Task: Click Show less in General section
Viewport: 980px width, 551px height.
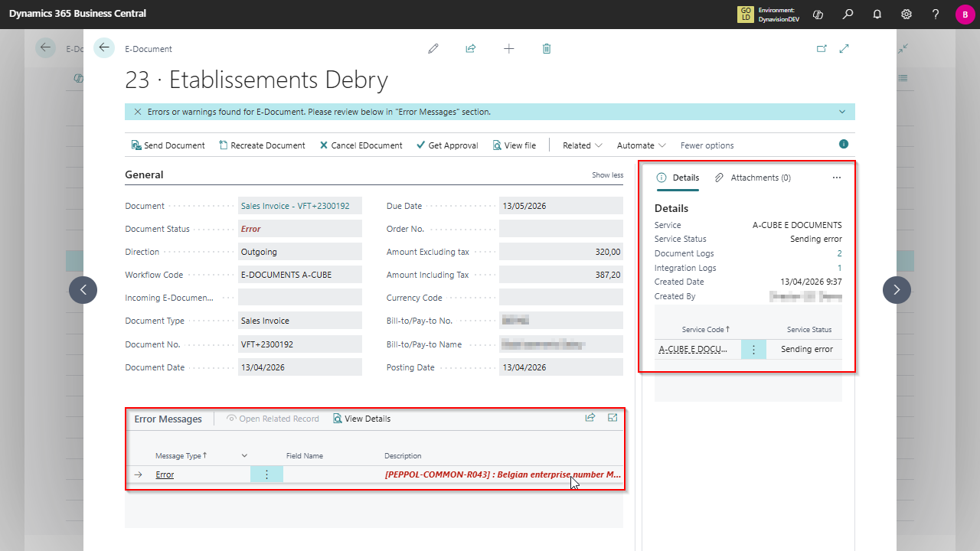Action: (x=607, y=175)
